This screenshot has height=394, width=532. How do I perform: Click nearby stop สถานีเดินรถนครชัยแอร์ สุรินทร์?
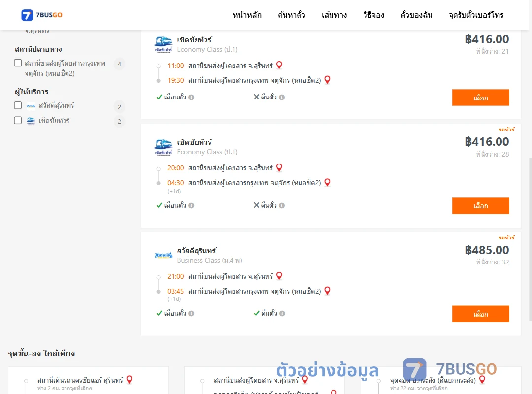pyautogui.click(x=80, y=380)
